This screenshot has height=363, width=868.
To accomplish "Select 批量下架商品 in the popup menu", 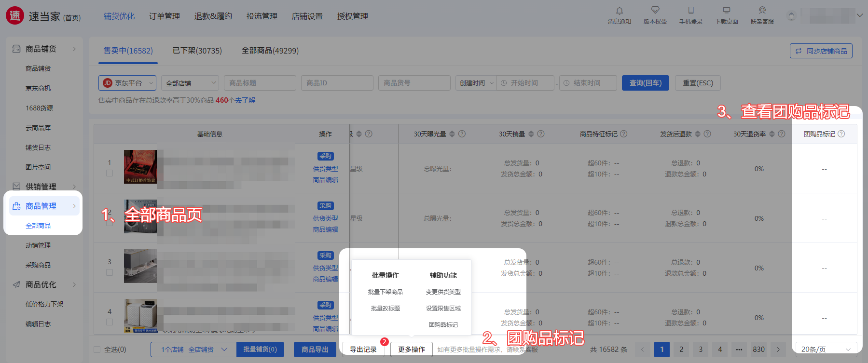I will tap(386, 292).
